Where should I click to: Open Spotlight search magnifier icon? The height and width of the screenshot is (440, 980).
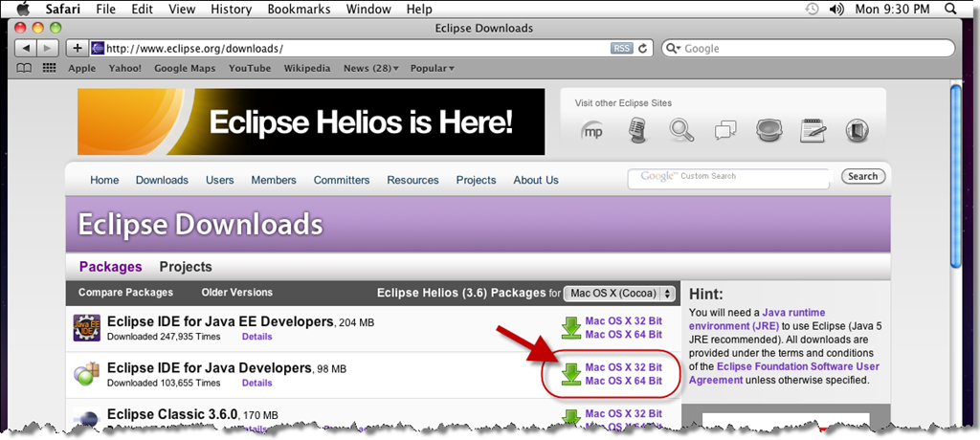click(x=950, y=9)
